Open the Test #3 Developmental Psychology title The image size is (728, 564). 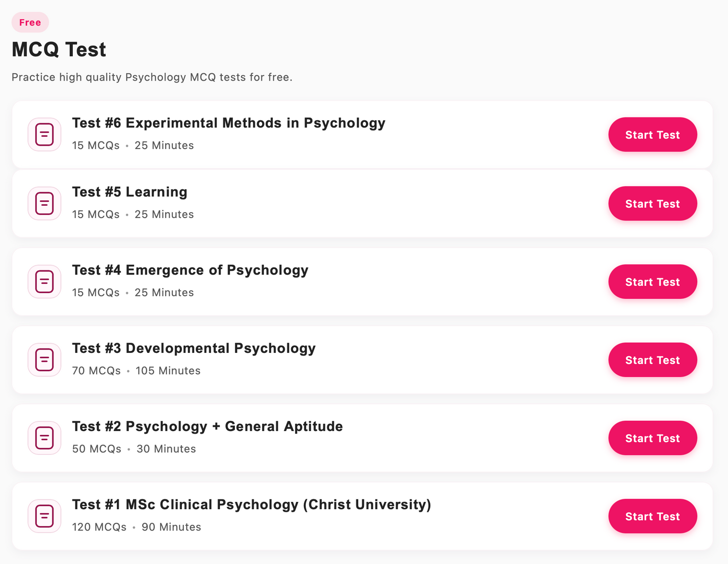click(194, 348)
